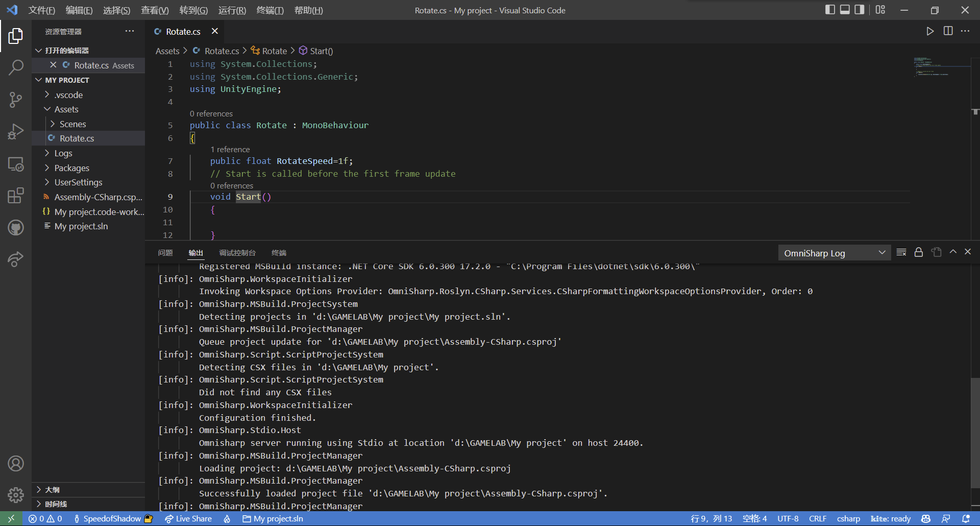Click Live Share in the status bar
980x526 pixels.
[x=188, y=519]
